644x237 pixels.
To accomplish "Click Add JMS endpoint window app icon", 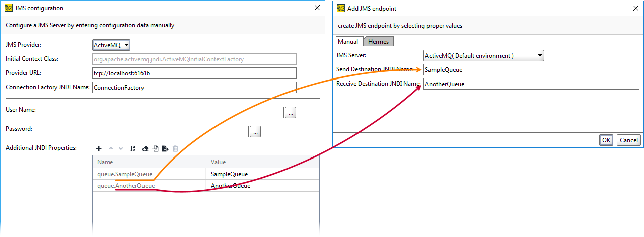I will [x=341, y=8].
